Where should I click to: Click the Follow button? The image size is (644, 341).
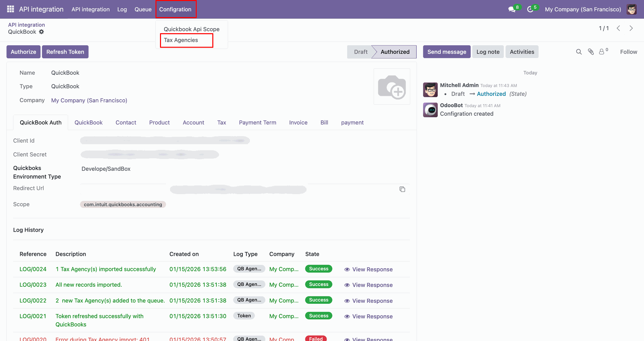pos(629,52)
